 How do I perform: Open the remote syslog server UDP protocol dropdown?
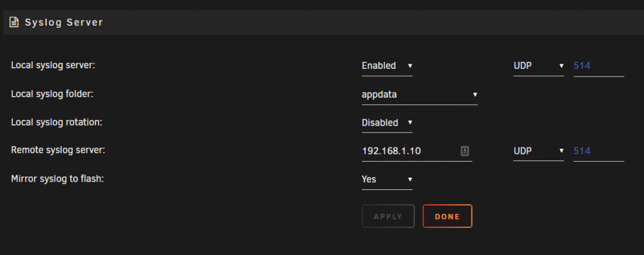point(538,151)
